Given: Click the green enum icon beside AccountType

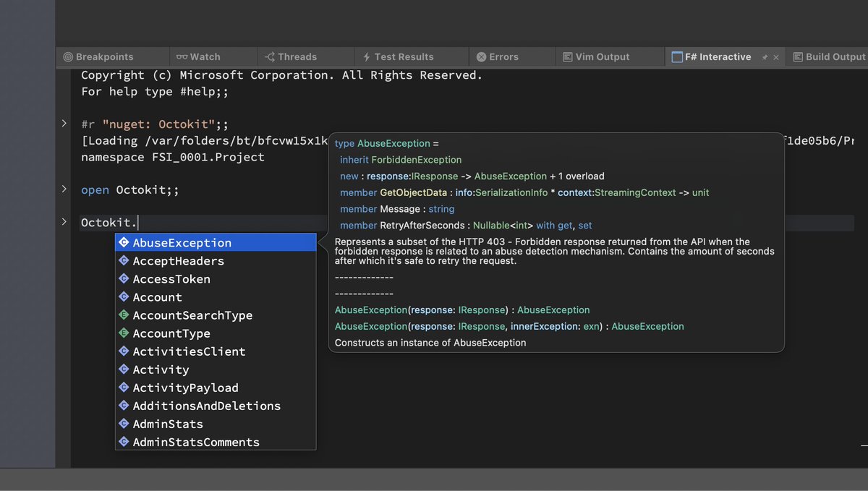Looking at the screenshot, I should [x=124, y=333].
